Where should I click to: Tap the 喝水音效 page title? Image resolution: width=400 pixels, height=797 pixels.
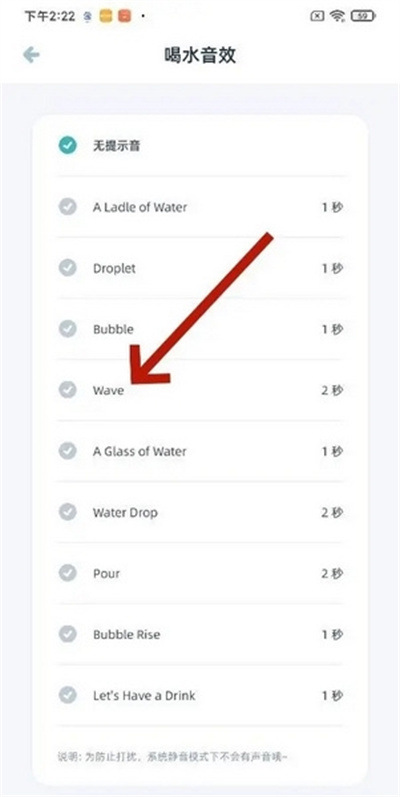tap(200, 55)
